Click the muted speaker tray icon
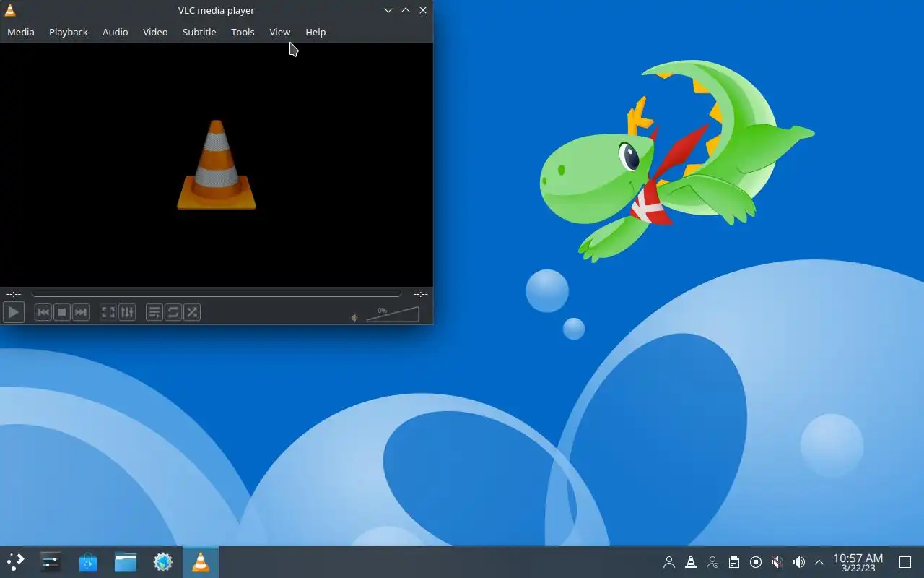The width and height of the screenshot is (924, 578). 777,562
